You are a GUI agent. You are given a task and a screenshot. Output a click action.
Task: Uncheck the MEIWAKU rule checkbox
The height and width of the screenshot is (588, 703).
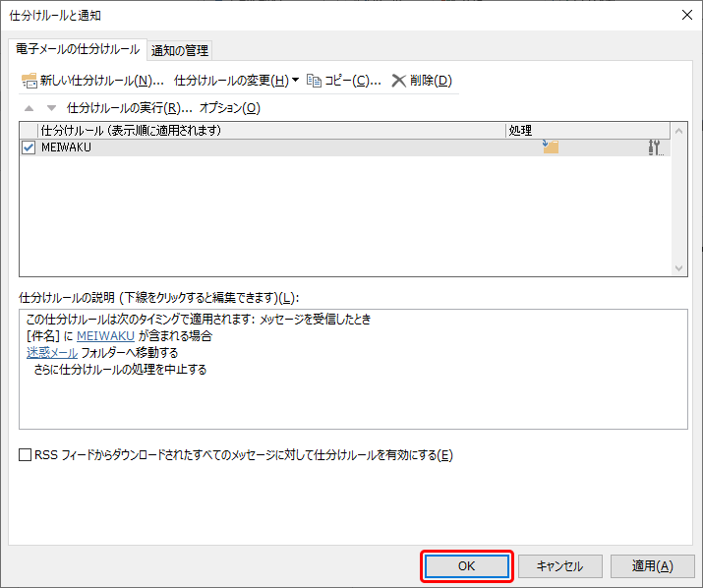(x=29, y=147)
